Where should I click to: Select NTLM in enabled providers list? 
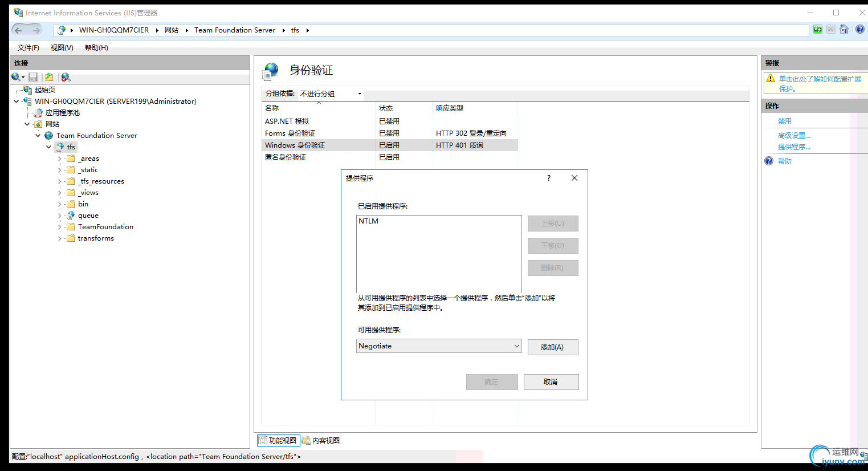point(368,221)
